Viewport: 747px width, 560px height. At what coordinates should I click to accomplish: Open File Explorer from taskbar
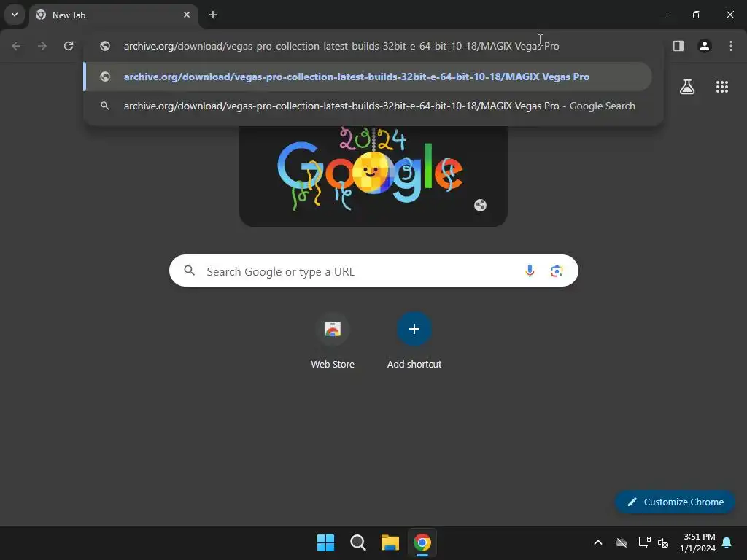point(390,542)
